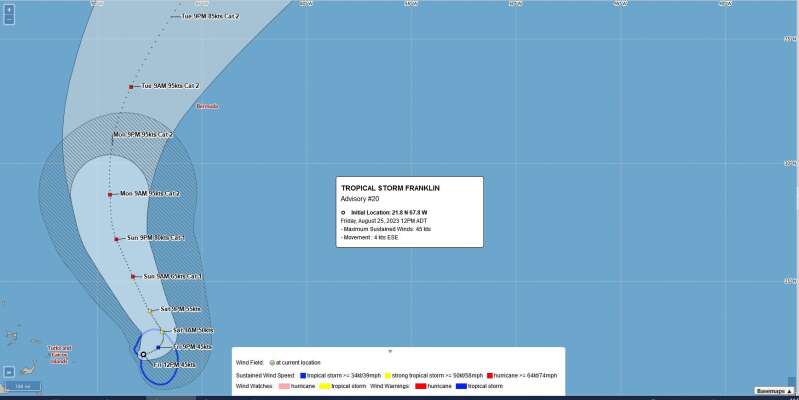Click the Mon 9PM 95kts Cat 2 label
799x400 pixels.
(x=143, y=135)
